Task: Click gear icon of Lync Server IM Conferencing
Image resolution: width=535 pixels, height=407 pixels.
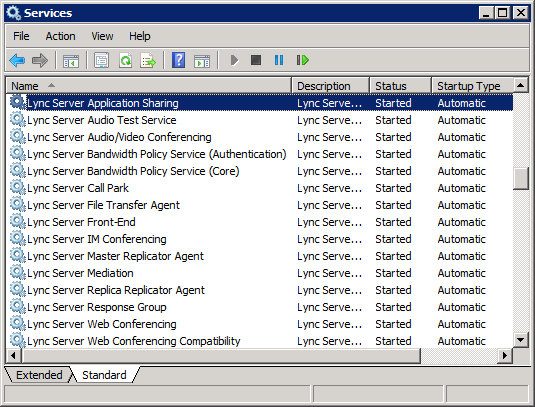Action: point(18,238)
